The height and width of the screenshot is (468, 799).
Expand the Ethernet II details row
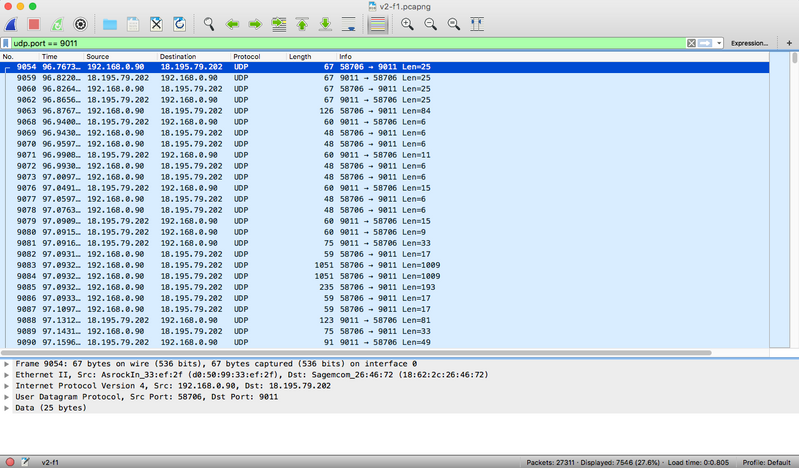tap(7, 375)
